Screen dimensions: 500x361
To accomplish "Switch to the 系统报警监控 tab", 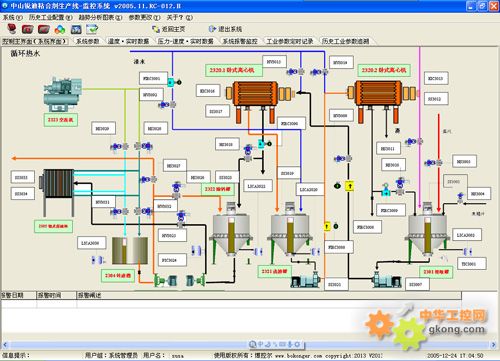I will 240,41.
